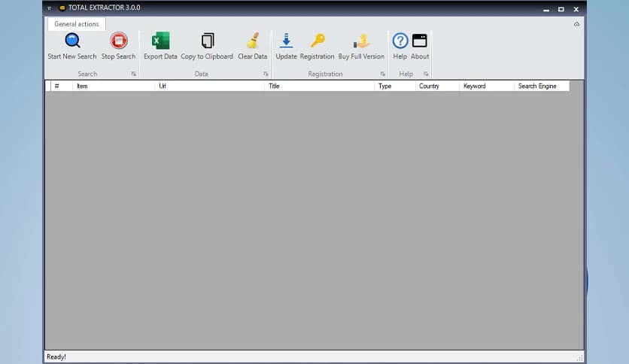
Task: Click the Update download arrow icon
Action: coord(286,41)
